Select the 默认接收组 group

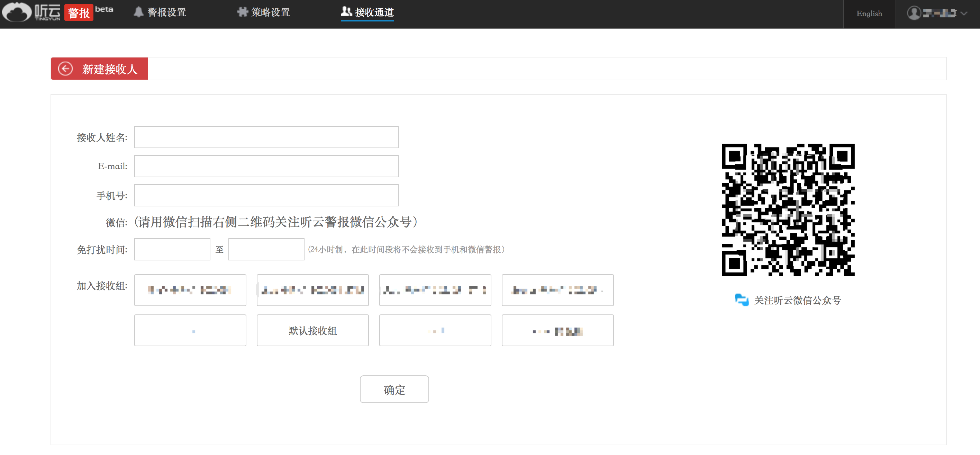313,330
